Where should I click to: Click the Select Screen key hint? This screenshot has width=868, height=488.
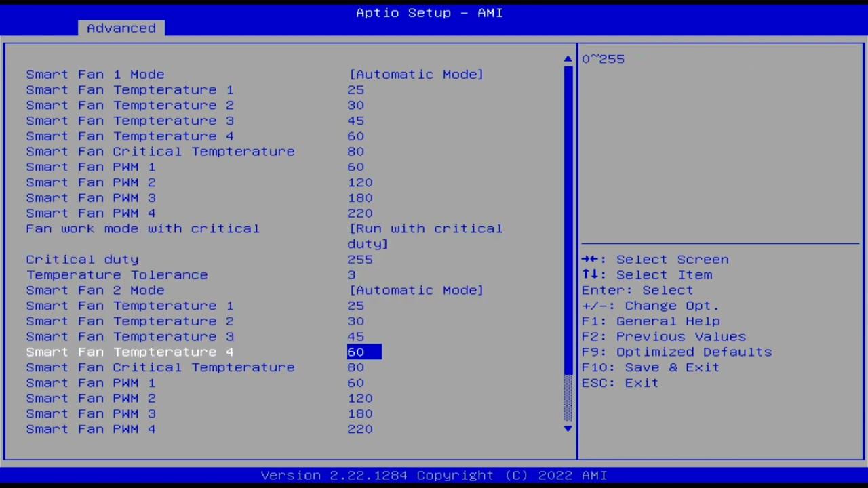(655, 260)
